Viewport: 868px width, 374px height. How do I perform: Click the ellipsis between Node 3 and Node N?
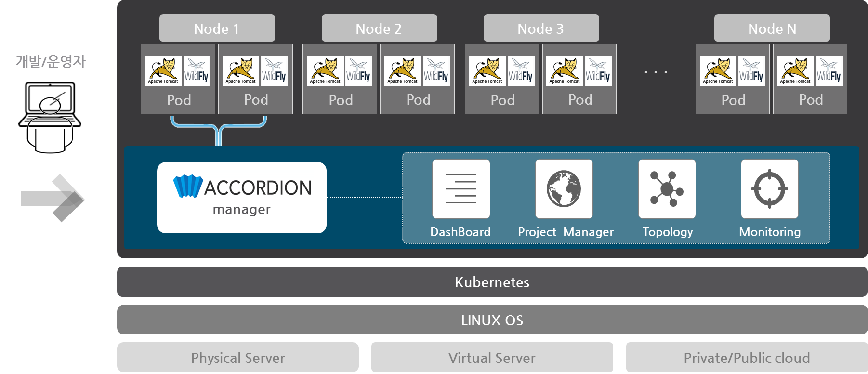point(656,72)
